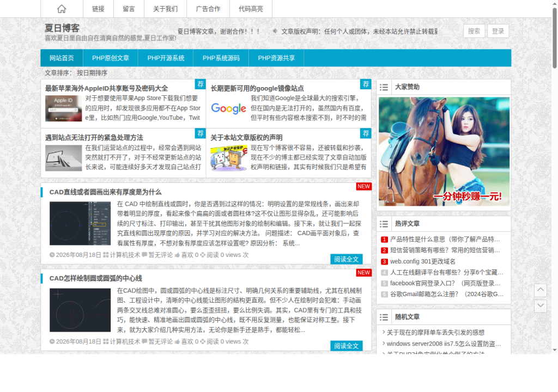Open the Google logo thumbnail article
The height and width of the screenshot is (392, 558).
pos(228,108)
